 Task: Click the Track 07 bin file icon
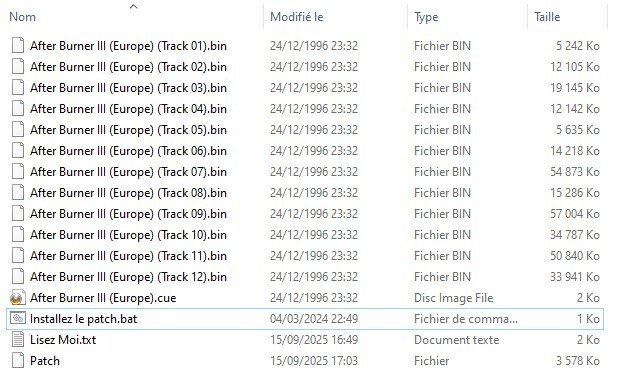pos(18,171)
